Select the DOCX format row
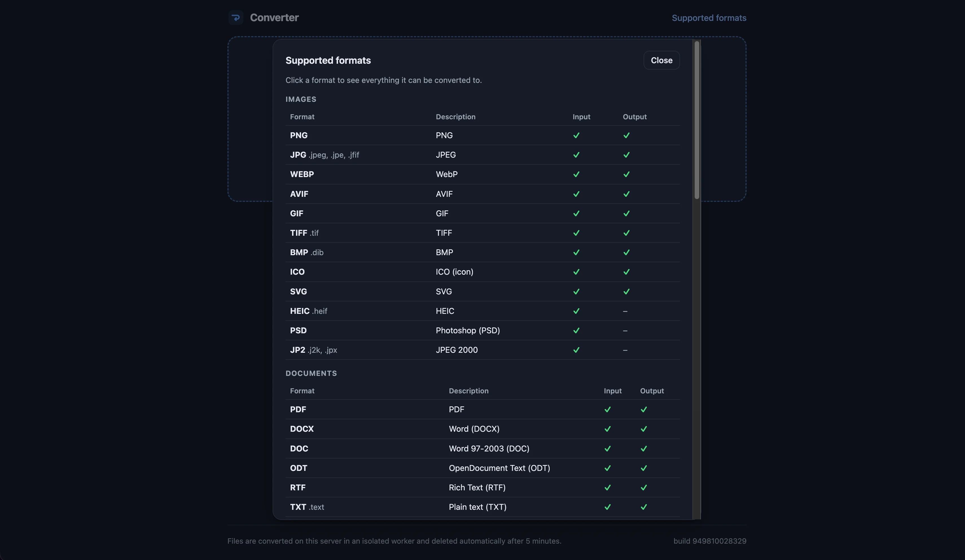The width and height of the screenshot is (965, 560). click(x=483, y=429)
